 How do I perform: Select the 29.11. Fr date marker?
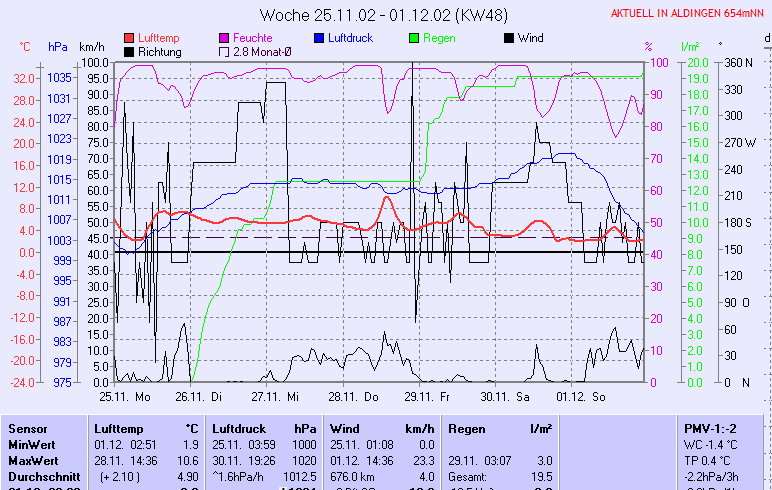(425, 396)
